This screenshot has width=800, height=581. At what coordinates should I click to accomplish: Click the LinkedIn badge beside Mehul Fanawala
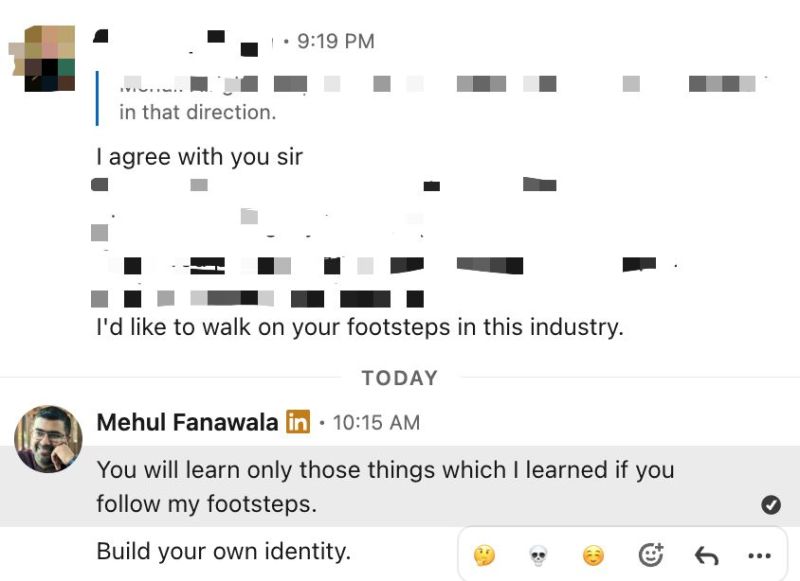tap(298, 422)
